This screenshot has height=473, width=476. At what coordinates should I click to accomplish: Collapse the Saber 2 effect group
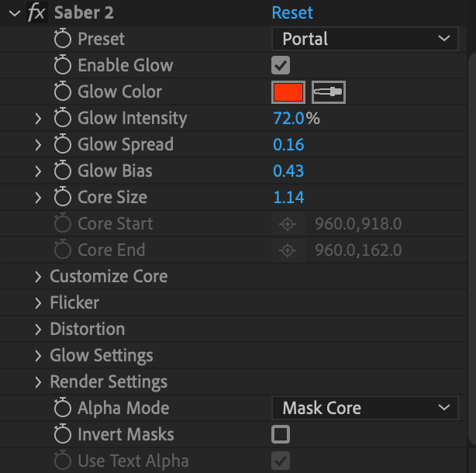[14, 12]
